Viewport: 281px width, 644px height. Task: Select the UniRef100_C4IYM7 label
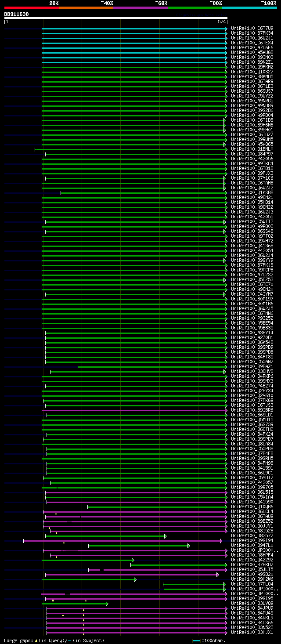[x=252, y=294]
